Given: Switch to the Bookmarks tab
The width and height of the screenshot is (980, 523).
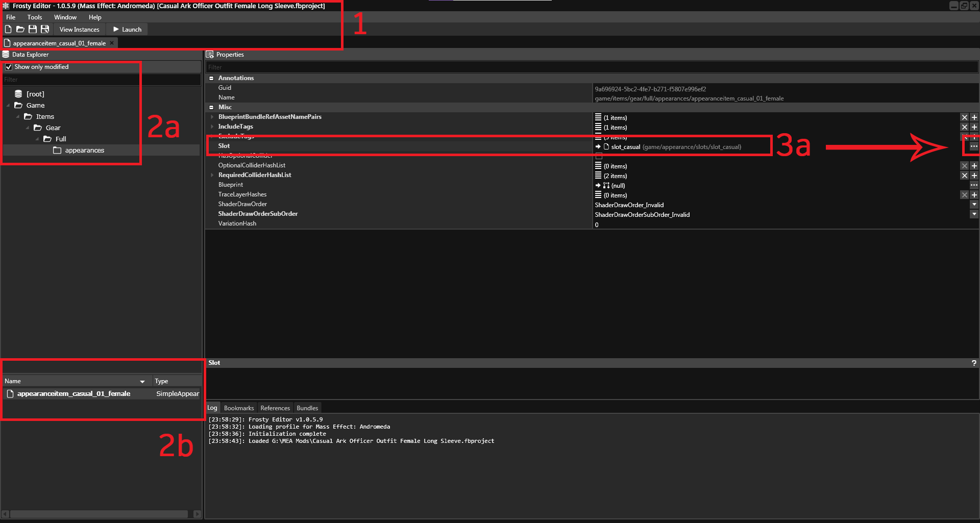Looking at the screenshot, I should (239, 408).
